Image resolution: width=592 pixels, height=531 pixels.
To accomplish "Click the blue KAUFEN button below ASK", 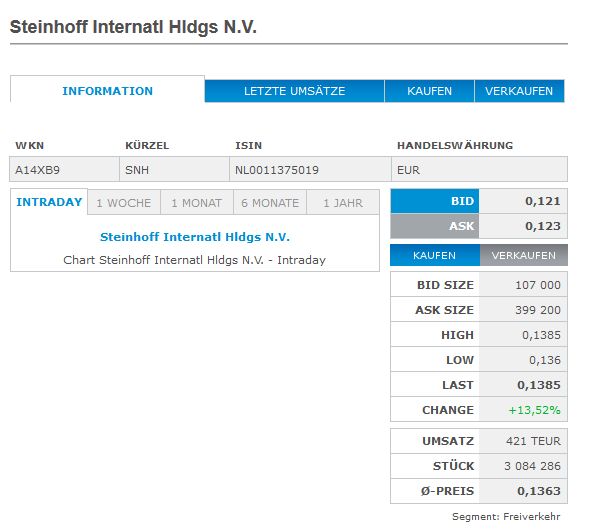I will [435, 255].
